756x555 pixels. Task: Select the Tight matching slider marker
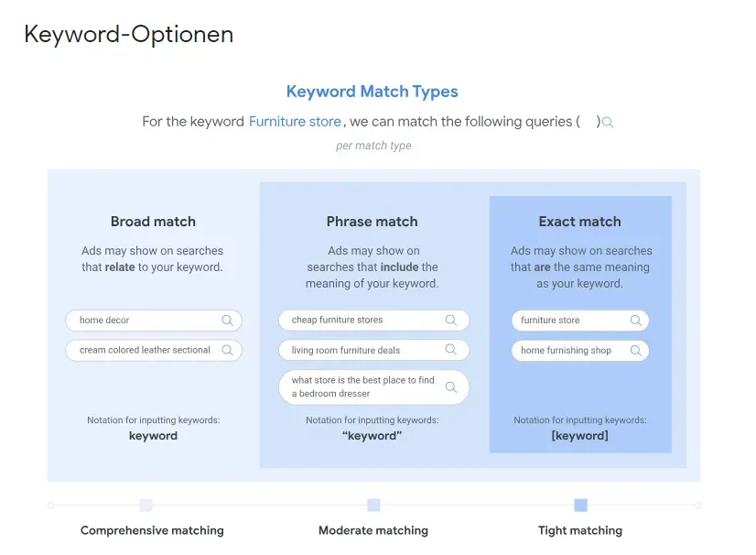pos(581,506)
